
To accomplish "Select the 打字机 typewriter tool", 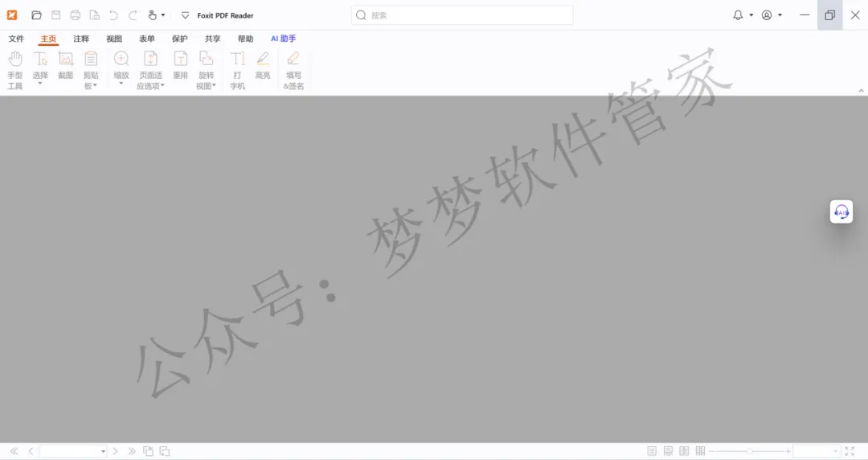I will [237, 70].
